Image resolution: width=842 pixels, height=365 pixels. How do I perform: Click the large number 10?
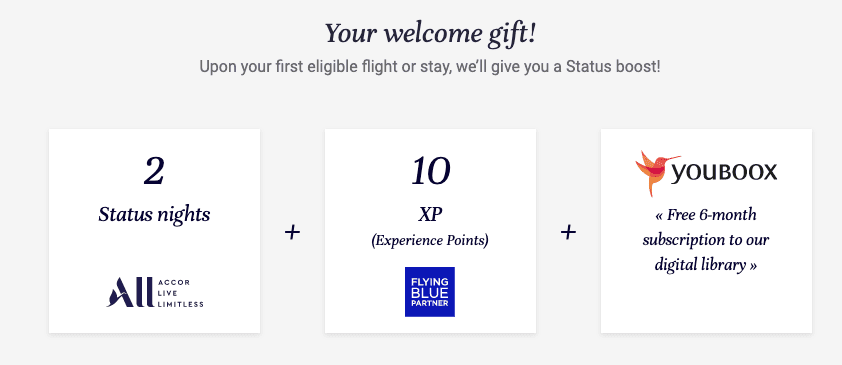pos(430,172)
